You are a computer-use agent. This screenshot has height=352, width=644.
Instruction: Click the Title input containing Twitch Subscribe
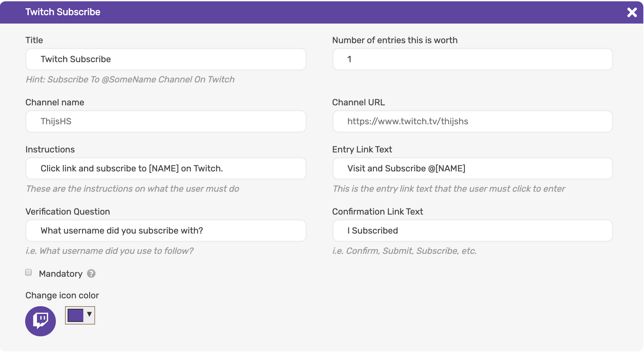click(165, 59)
